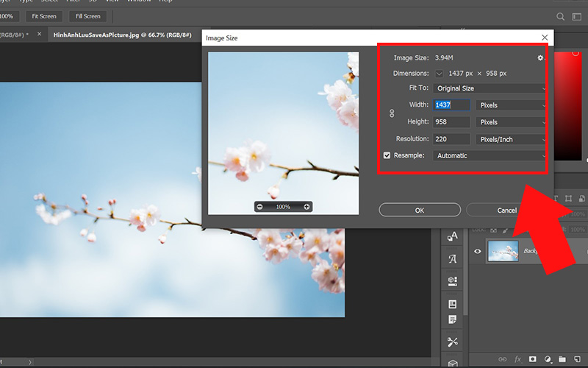Open the Glyphs panel script A icon
This screenshot has height=368, width=588.
click(x=453, y=259)
